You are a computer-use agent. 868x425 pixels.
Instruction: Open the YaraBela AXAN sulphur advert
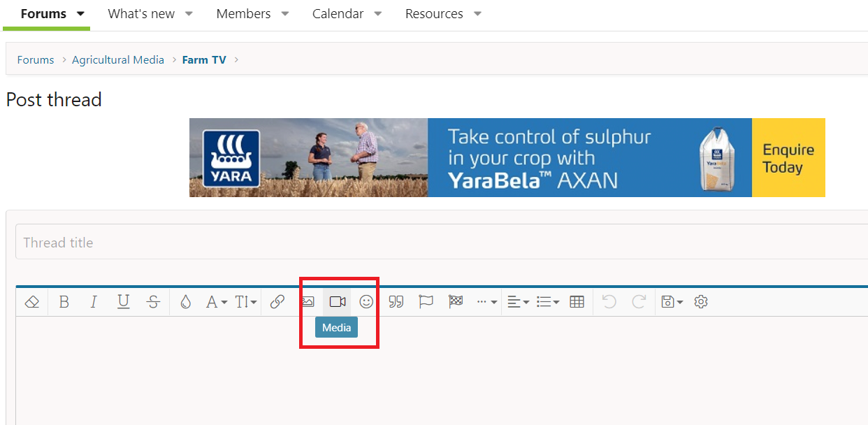507,157
